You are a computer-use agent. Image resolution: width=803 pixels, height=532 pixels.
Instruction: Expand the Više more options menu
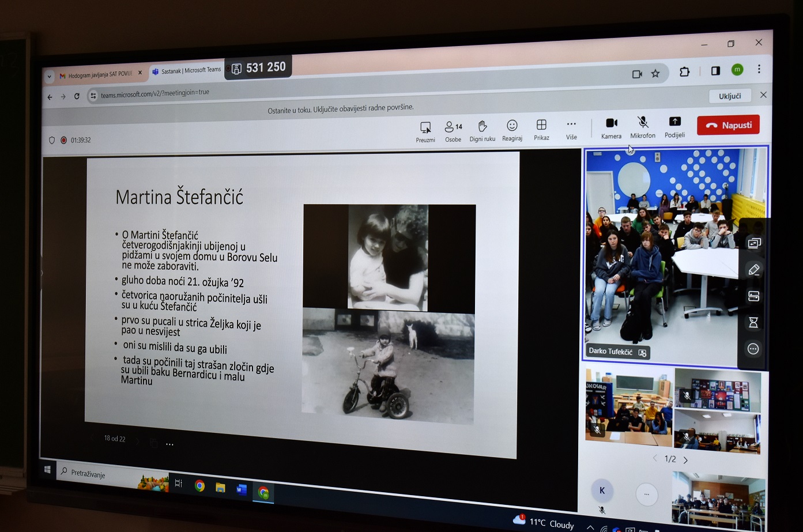tap(571, 124)
